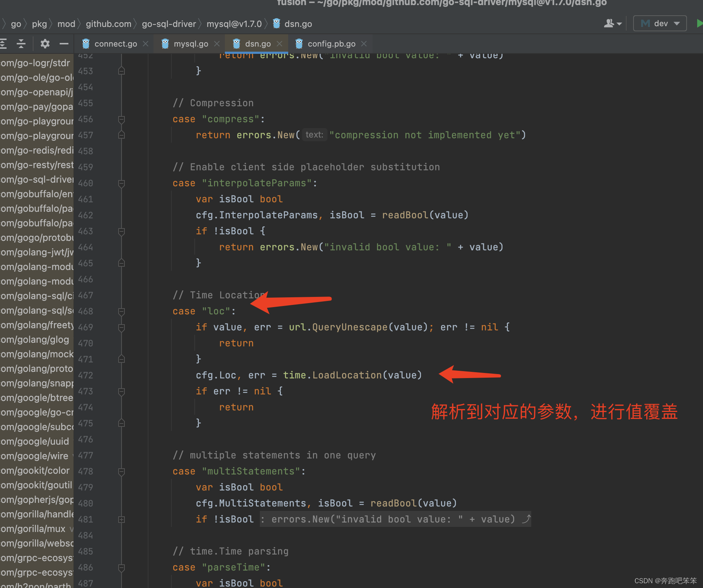Click the go-sql-driver breadcrumb segment
This screenshot has width=703, height=588.
(x=169, y=24)
